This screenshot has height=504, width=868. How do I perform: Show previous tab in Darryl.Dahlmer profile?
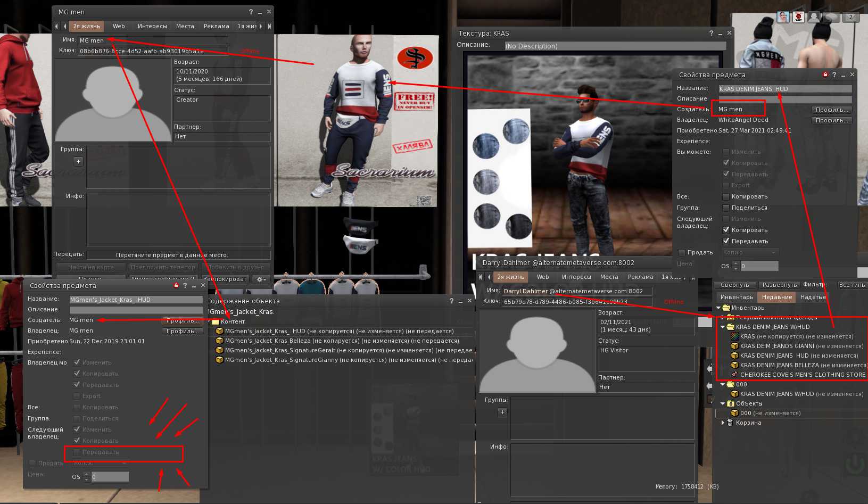489,277
